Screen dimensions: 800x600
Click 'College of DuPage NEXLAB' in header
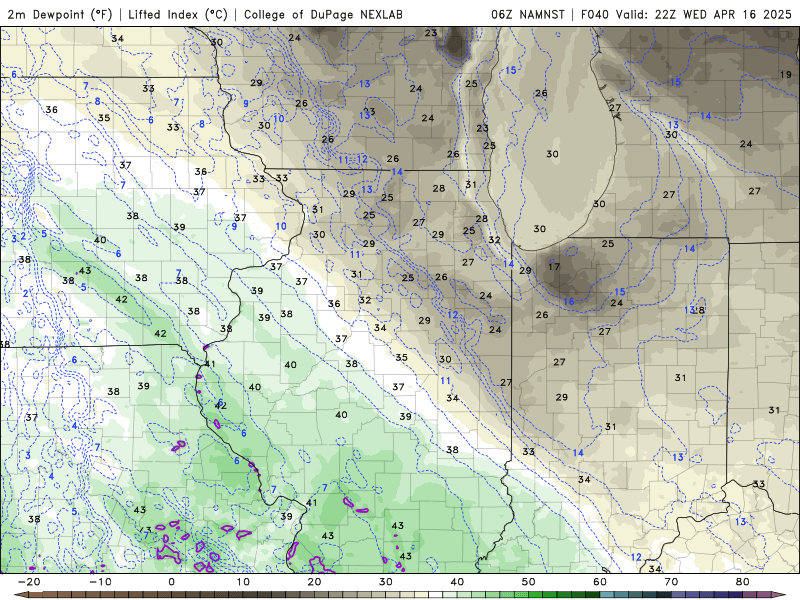pos(323,14)
